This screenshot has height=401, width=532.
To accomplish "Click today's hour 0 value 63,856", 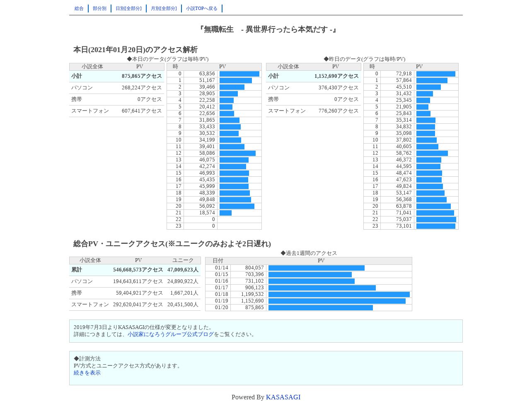I will tap(207, 74).
